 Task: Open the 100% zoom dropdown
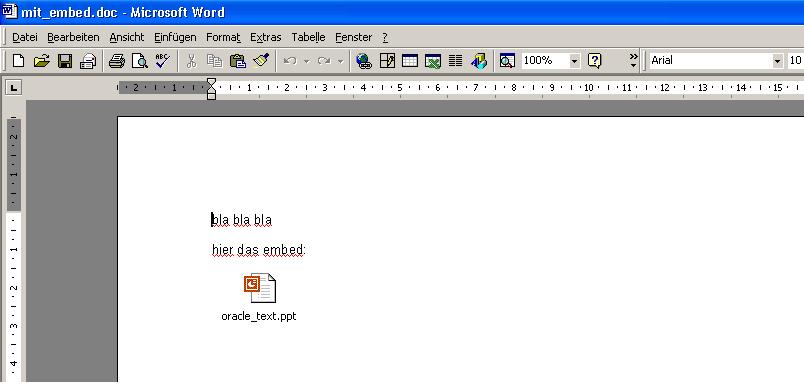(575, 61)
